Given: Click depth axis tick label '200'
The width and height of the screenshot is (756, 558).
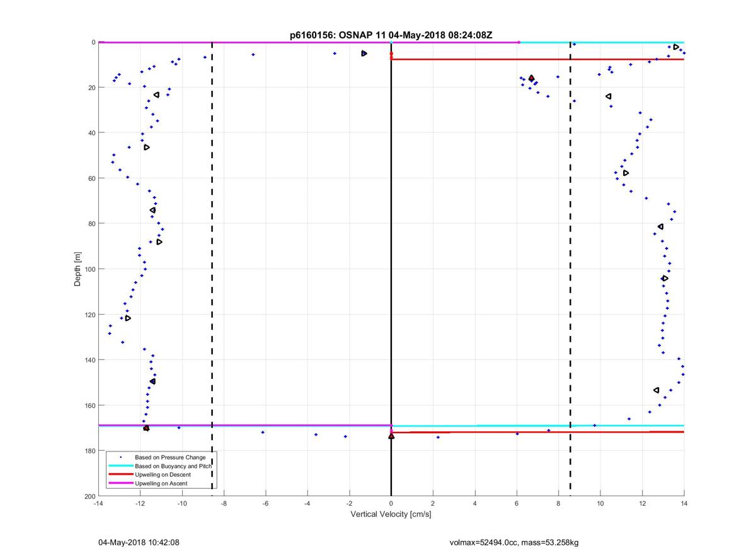Looking at the screenshot, I should [89, 496].
